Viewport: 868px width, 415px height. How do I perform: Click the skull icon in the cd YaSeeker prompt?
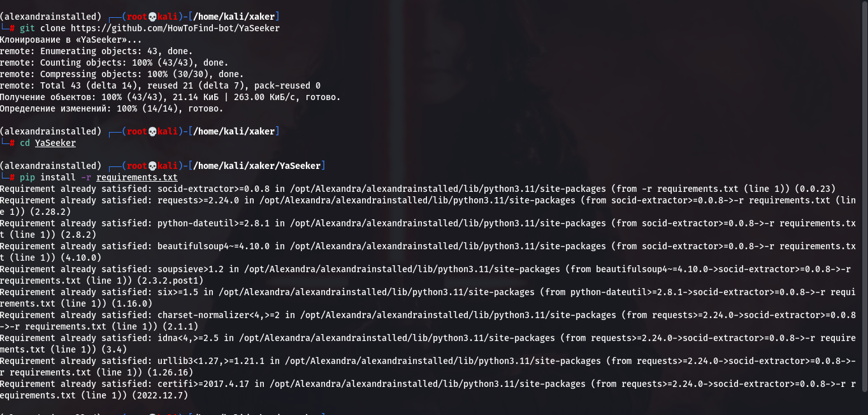152,131
